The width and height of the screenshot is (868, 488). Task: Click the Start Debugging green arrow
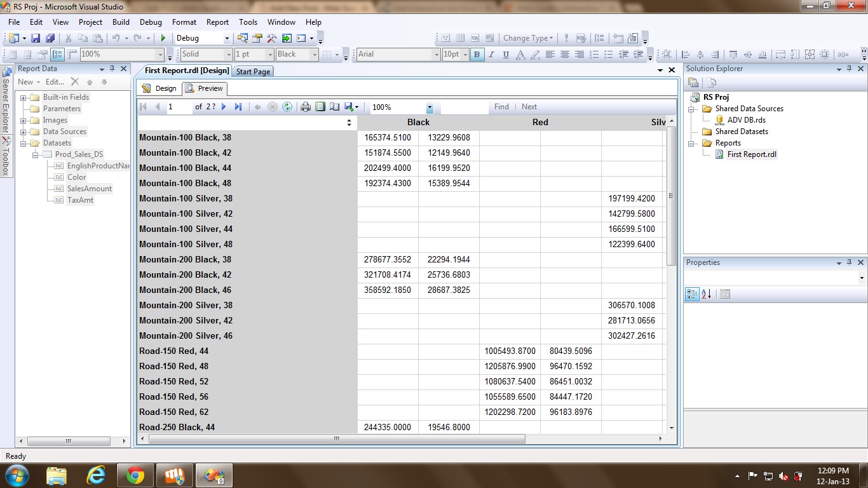pyautogui.click(x=163, y=38)
